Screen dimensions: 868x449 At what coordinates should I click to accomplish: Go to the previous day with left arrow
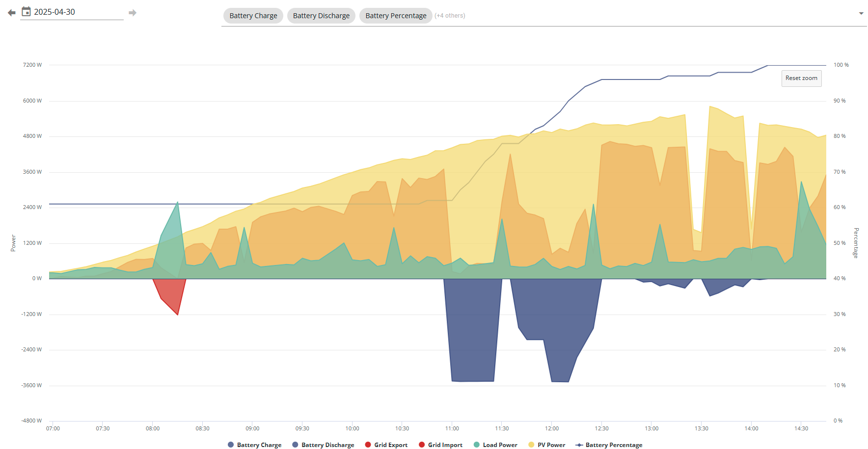(x=12, y=13)
